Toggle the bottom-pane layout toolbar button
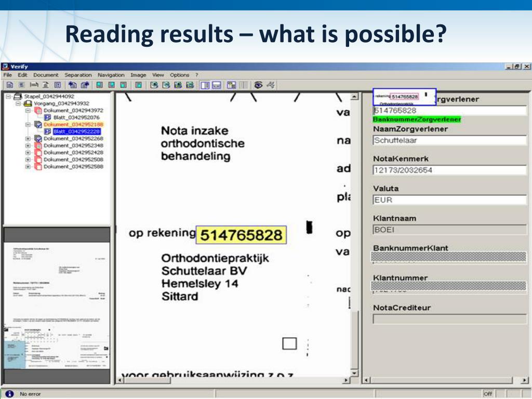 (217, 85)
